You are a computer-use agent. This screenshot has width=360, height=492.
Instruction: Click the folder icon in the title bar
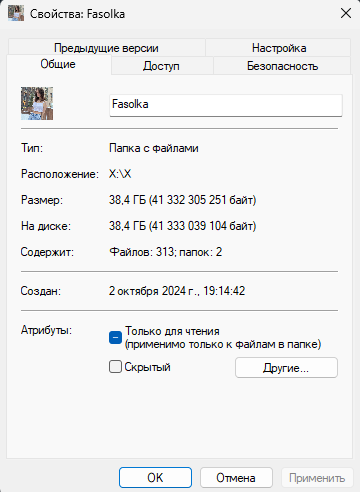[x=16, y=13]
